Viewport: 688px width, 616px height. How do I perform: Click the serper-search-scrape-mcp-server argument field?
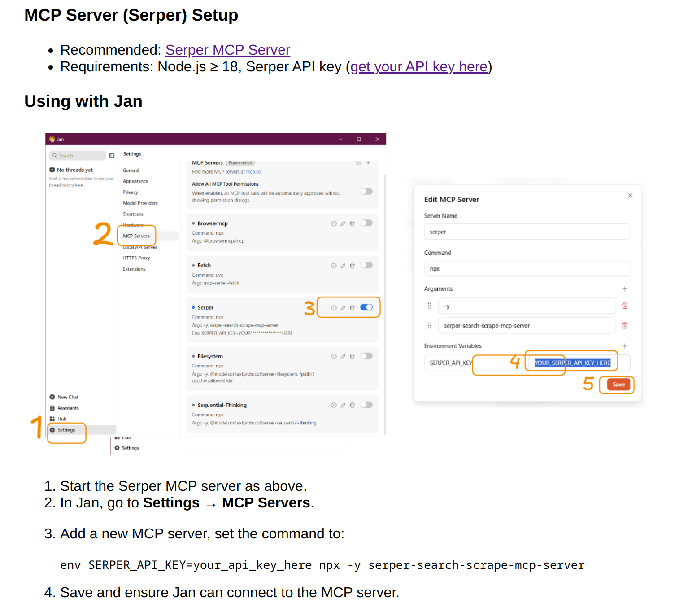click(527, 326)
